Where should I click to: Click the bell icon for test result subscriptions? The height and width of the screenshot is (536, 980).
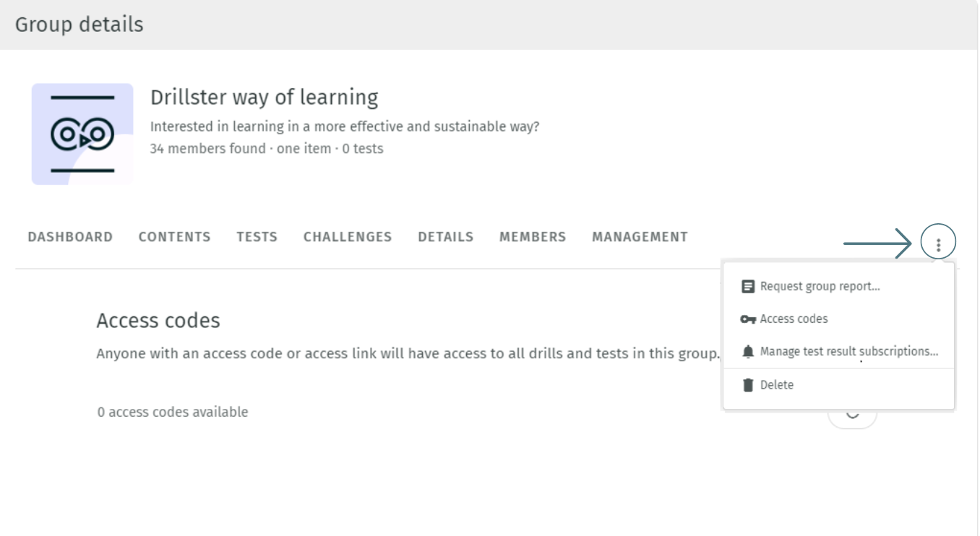tap(748, 352)
